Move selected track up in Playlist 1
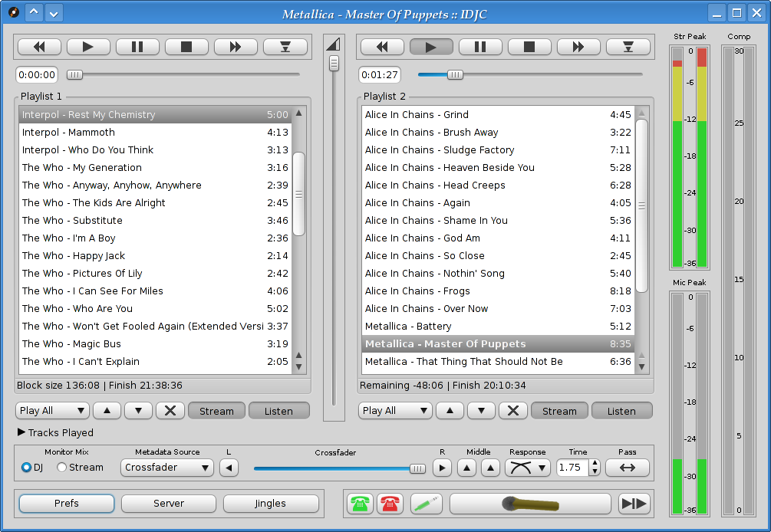This screenshot has width=771, height=532. coord(107,411)
